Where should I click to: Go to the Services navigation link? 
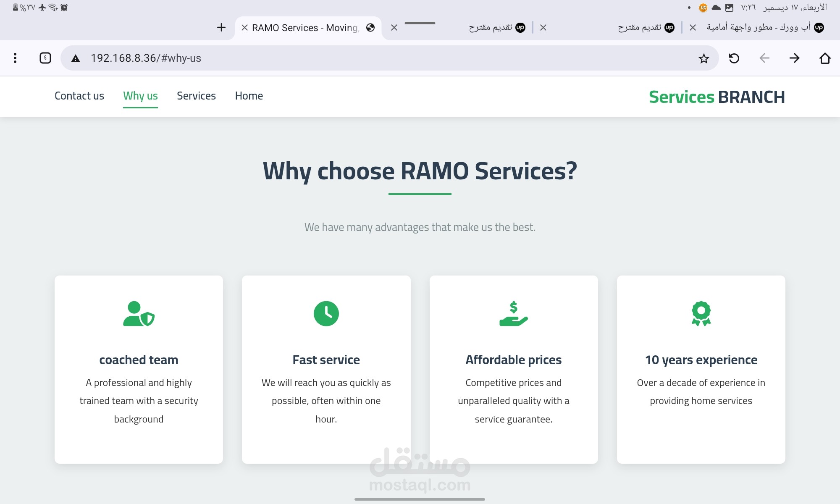pyautogui.click(x=196, y=96)
